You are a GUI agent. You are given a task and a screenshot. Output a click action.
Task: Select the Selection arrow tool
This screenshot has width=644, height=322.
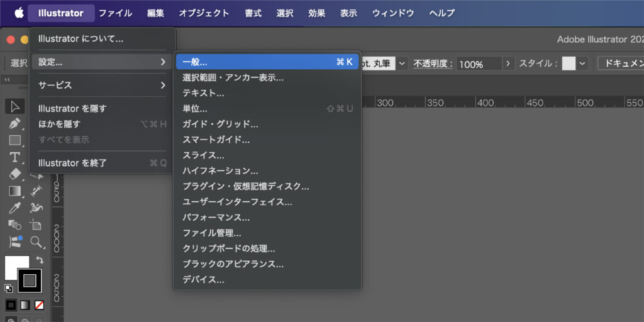coord(15,106)
